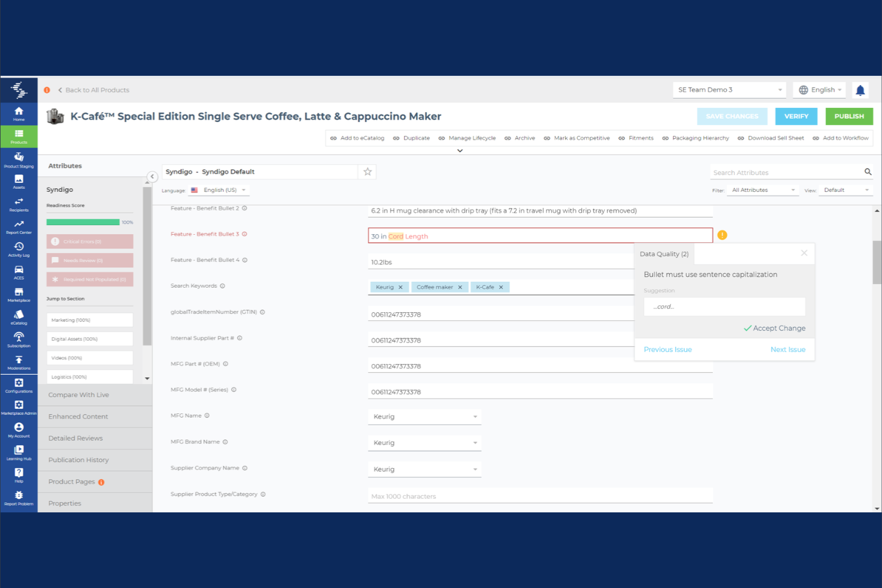View the Activity Log
The height and width of the screenshot is (588, 882).
pyautogui.click(x=18, y=249)
